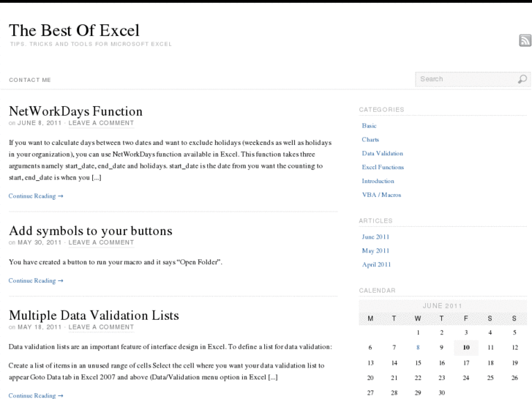Select day 8 in the calendar
The image size is (532, 399).
pyautogui.click(x=418, y=348)
